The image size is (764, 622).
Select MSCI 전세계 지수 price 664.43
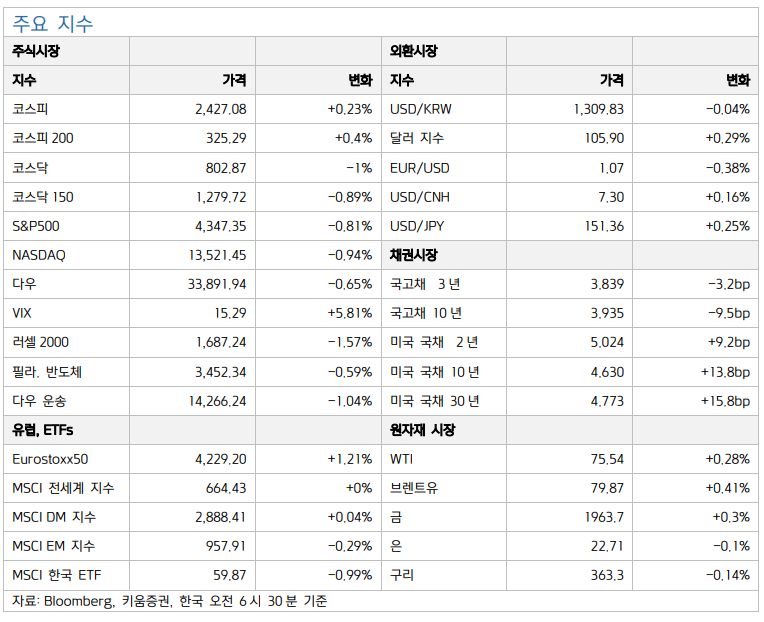226,488
